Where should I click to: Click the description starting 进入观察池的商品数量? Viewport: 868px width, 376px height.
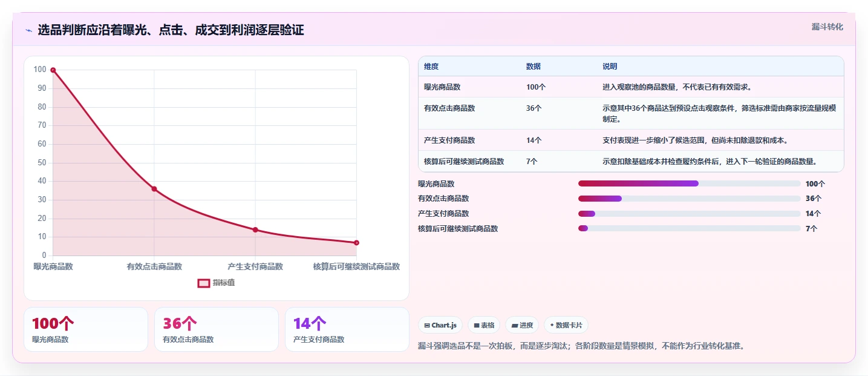coord(677,87)
